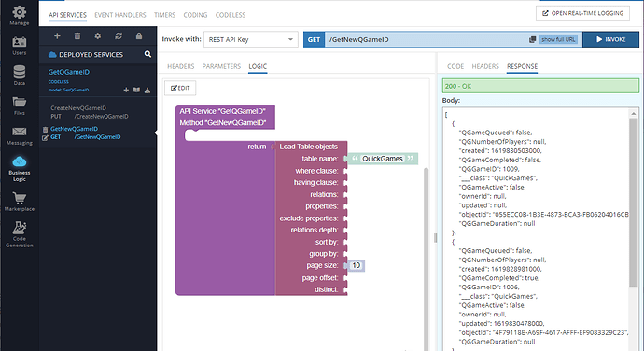Select CreateNewQGameID method in list
This screenshot has height=351, width=644.
pyautogui.click(x=78, y=108)
